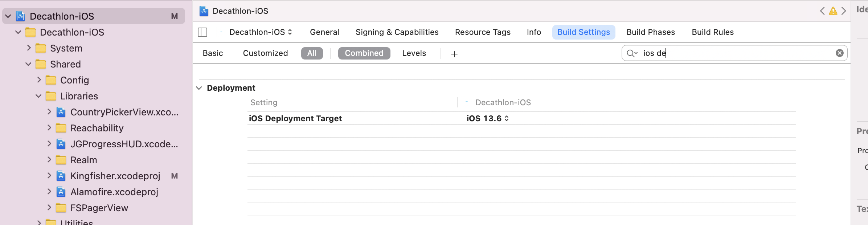Collapse the Deployment settings section

199,88
